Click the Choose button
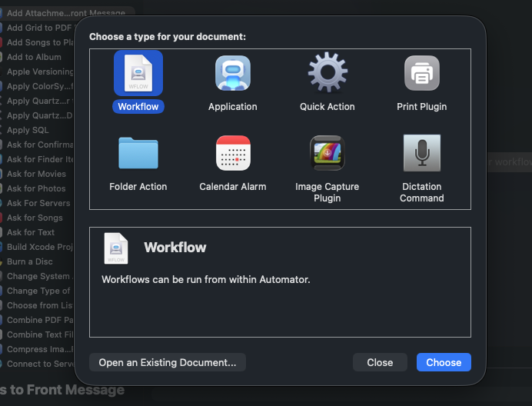Viewport: 532px width, 406px height. coord(444,362)
